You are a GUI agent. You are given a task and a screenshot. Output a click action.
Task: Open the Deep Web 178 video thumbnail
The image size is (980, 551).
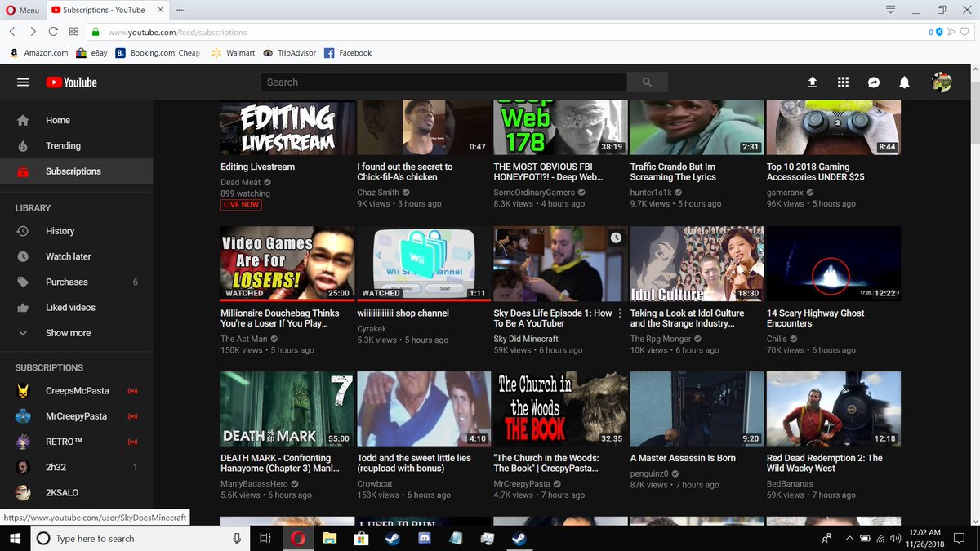point(560,127)
